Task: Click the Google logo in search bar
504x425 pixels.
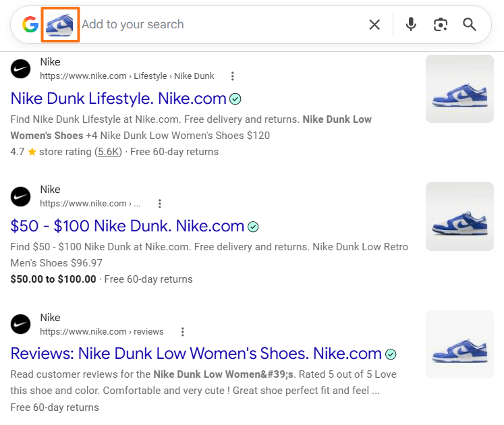Action: tap(30, 25)
